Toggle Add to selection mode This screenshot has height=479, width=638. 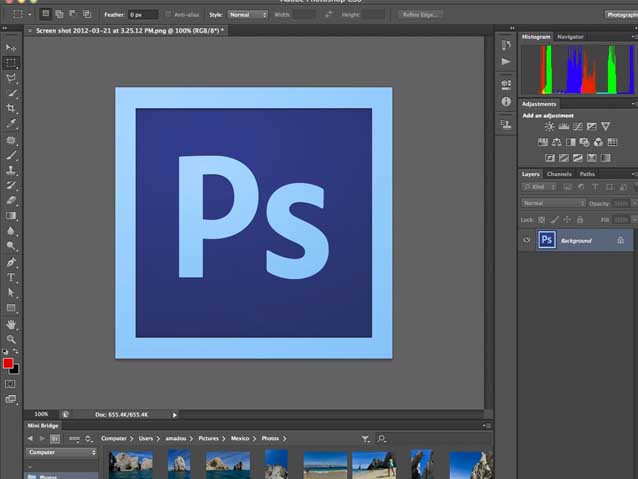pos(59,14)
